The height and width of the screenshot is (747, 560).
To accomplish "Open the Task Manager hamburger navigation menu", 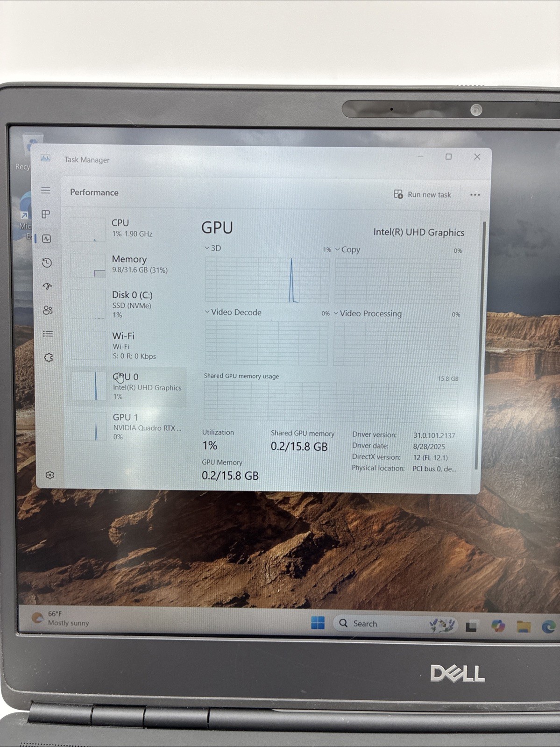I will click(46, 190).
